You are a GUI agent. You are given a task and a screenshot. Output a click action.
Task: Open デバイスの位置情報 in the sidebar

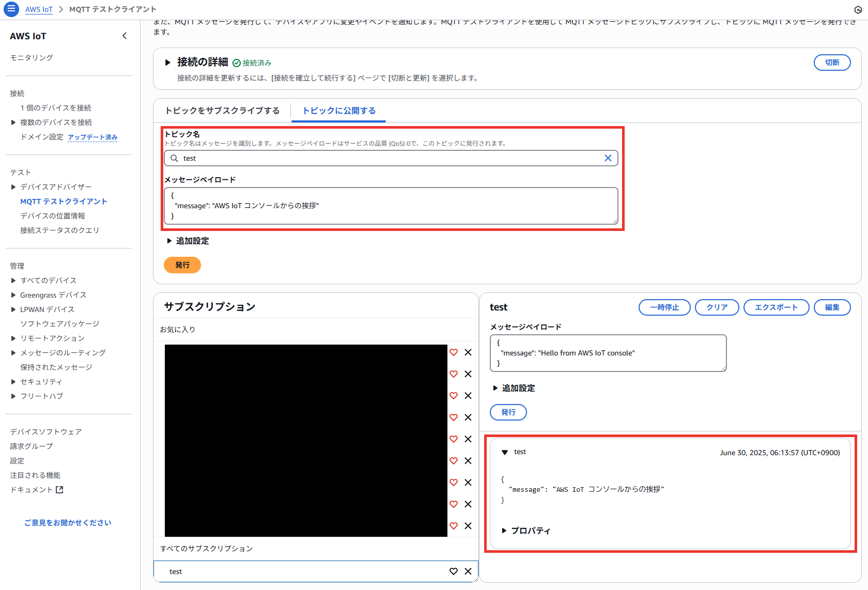pos(53,216)
